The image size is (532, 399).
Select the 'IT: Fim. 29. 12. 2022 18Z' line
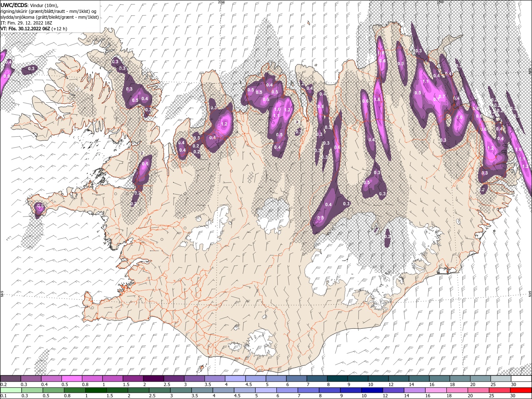(x=26, y=23)
